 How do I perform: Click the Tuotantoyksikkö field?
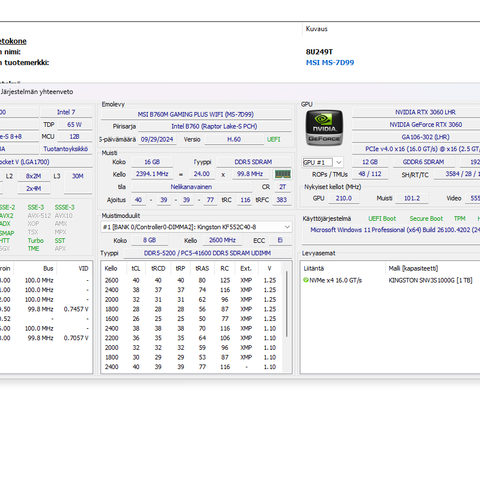(66, 149)
